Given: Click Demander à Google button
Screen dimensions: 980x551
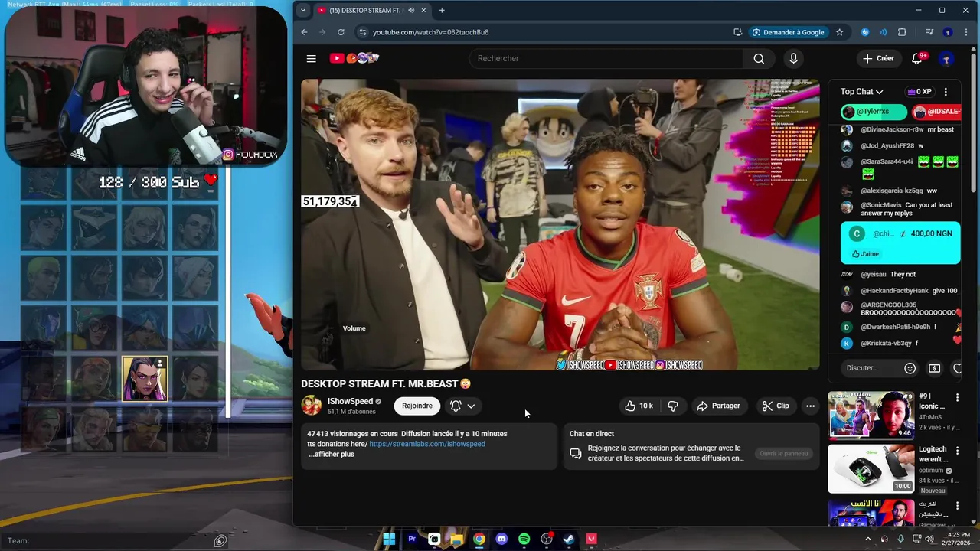Looking at the screenshot, I should point(788,32).
